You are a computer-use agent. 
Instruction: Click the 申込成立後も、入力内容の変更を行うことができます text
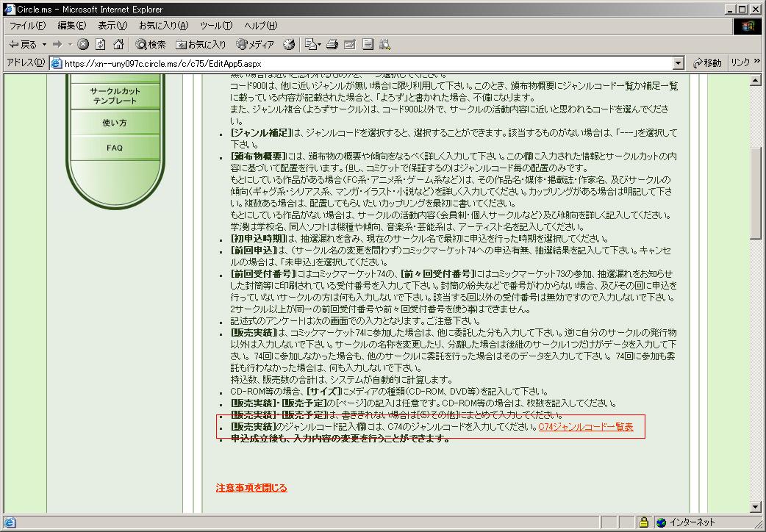point(340,438)
